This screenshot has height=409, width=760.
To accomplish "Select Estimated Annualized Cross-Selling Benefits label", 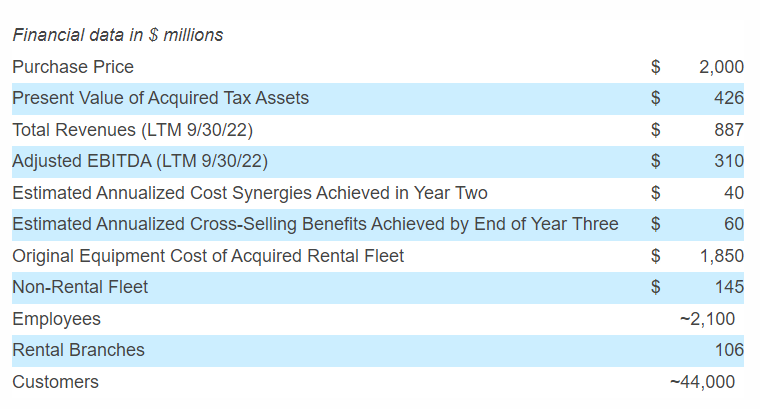I will click(x=315, y=224).
